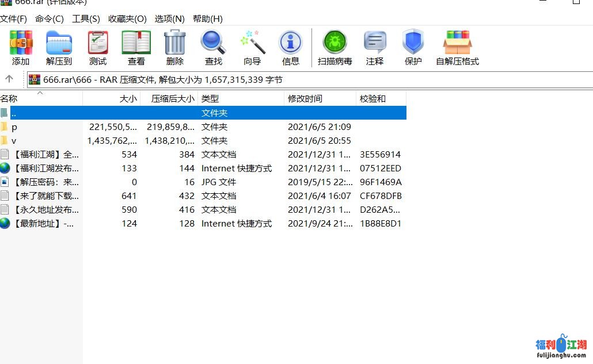Click the 测试 (Test) archive icon

(98, 43)
